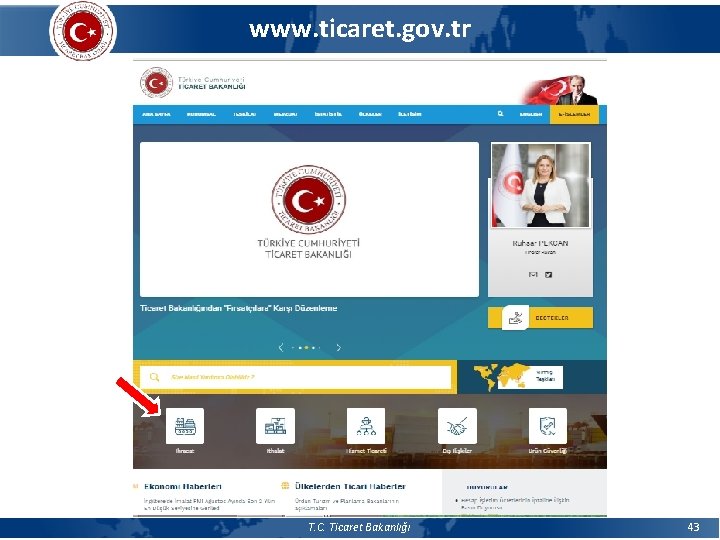This screenshot has height=540, width=720.
Task: Click the Ticaret Bakanlığı site logo
Action: [x=193, y=83]
